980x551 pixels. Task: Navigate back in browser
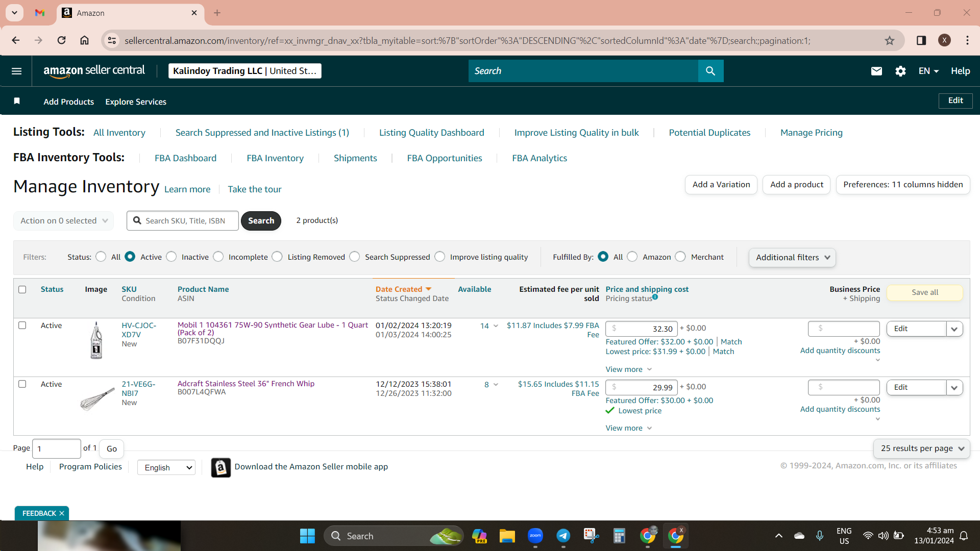(16, 40)
